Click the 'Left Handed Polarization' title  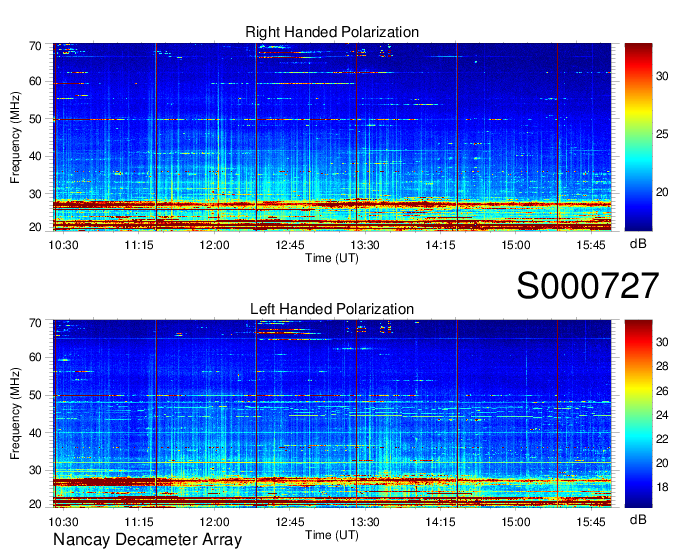pos(332,309)
